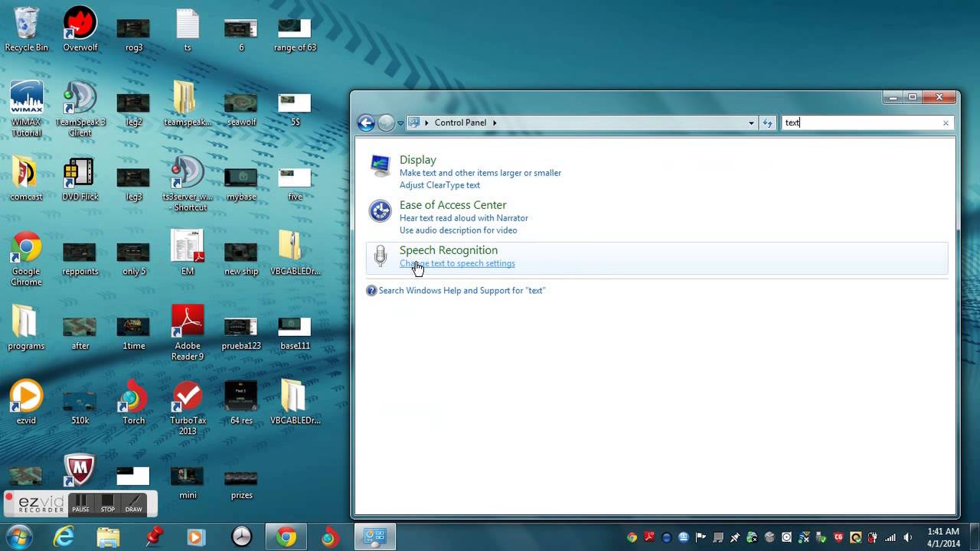Click 'Change text to speech settings' link
Viewport: 980px width, 551px height.
click(457, 263)
